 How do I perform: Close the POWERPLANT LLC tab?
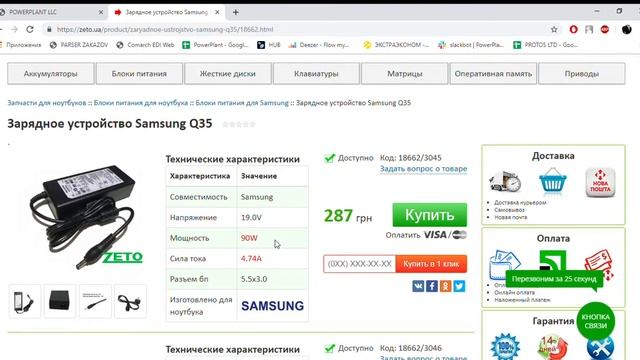tap(101, 12)
